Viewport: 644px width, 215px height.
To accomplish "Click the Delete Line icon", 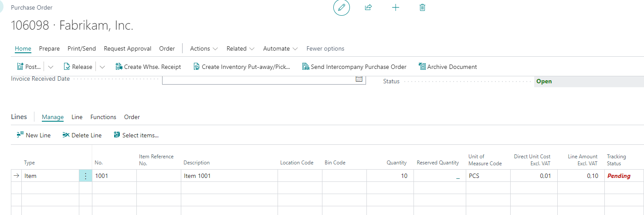I will [66, 135].
